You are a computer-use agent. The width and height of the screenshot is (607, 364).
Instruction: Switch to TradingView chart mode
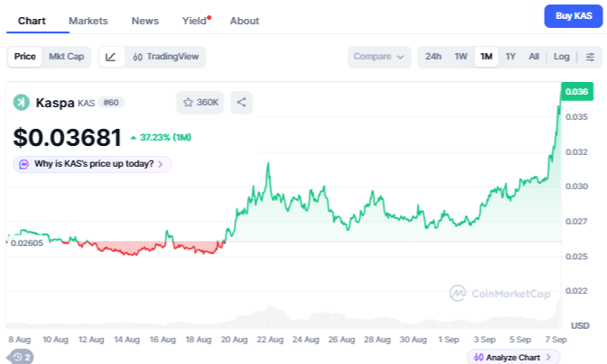pyautogui.click(x=166, y=57)
